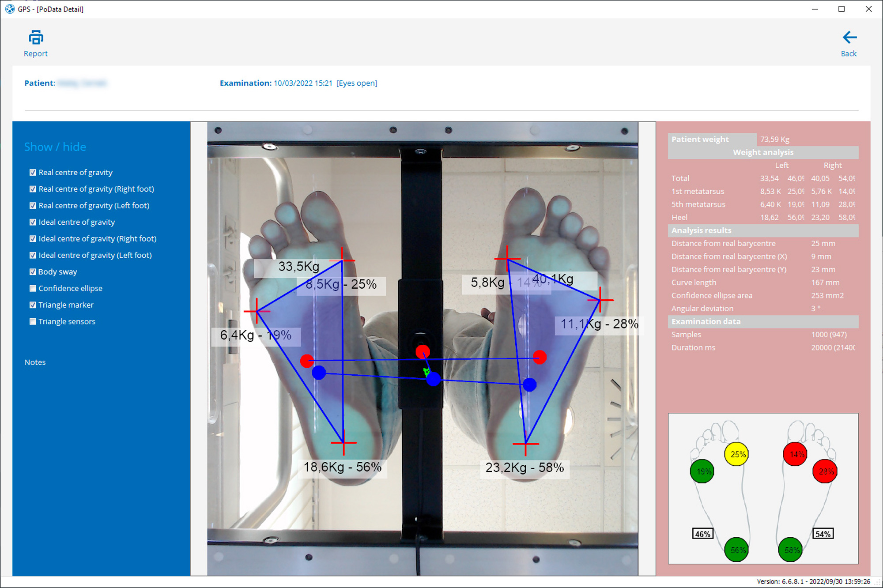Click the Report printer icon

tap(36, 38)
